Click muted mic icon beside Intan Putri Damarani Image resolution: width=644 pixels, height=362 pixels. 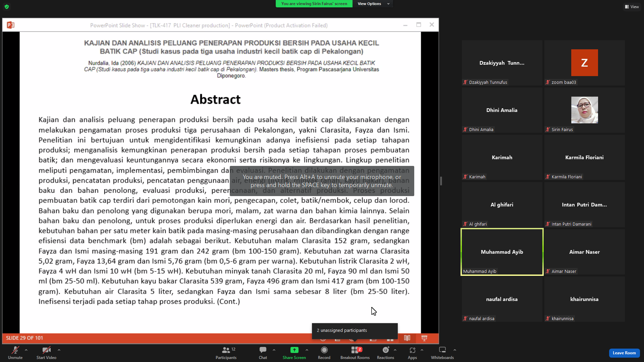[x=548, y=224]
